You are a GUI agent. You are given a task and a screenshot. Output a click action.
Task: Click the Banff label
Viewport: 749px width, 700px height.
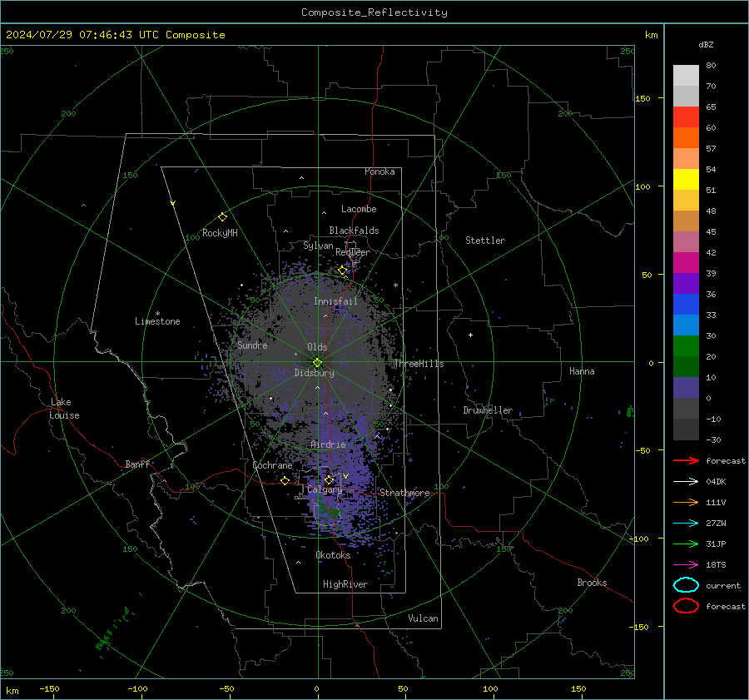tap(137, 464)
